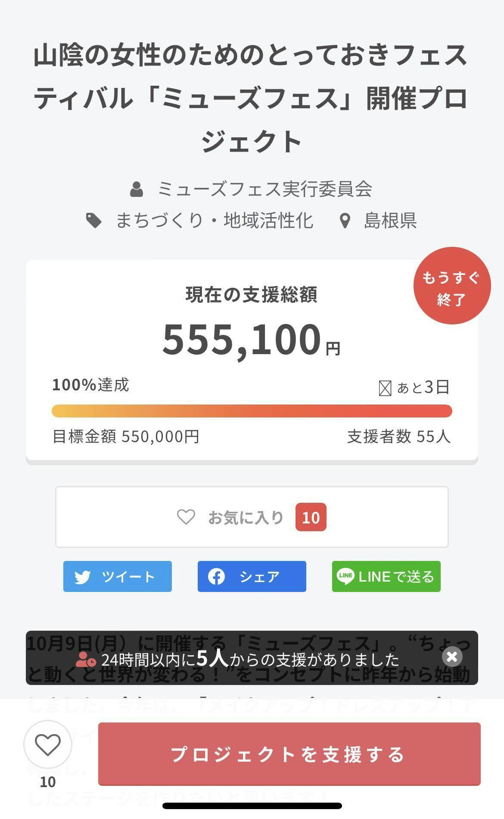Click the tag icon beside まちづくり・地域活性化
This screenshot has height=819, width=504.
tap(94, 221)
